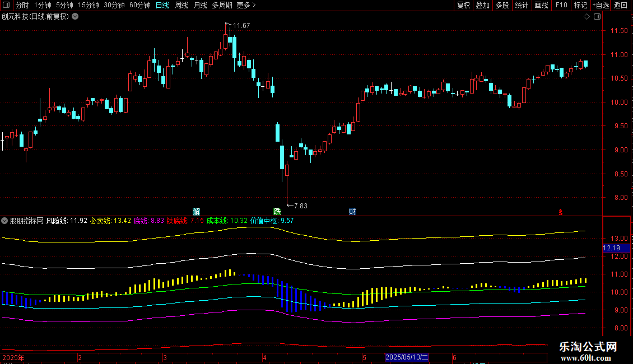Click month 4 on the time axis
The height and width of the screenshot is (364, 633).
click(x=264, y=357)
